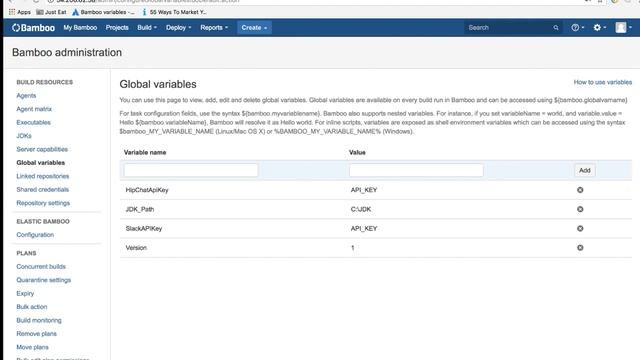
Task: Open Quarantine settings in sidebar
Action: pos(44,280)
